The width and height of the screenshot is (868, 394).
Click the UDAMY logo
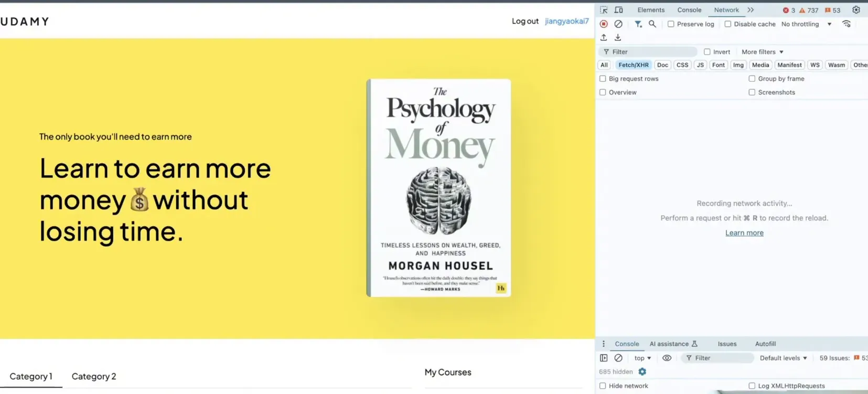[x=25, y=22]
